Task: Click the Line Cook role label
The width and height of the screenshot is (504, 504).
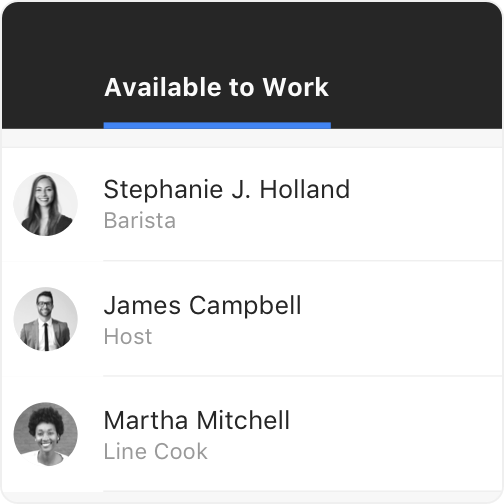Action: coord(156,451)
